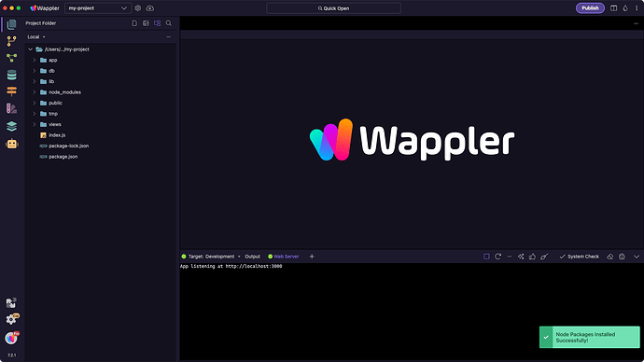
Task: Click the thumbs up icon in terminal toolbar
Action: 532,257
